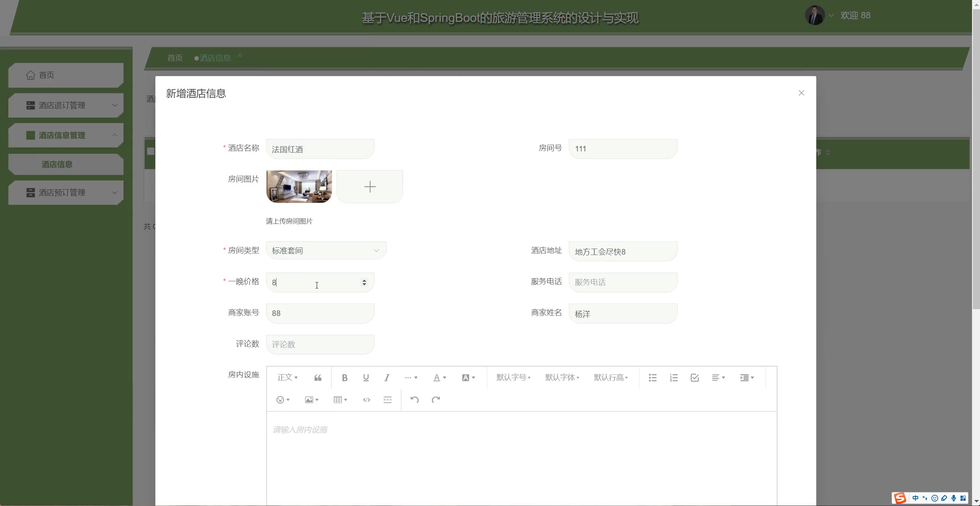Undo the last editor action

pos(414,400)
